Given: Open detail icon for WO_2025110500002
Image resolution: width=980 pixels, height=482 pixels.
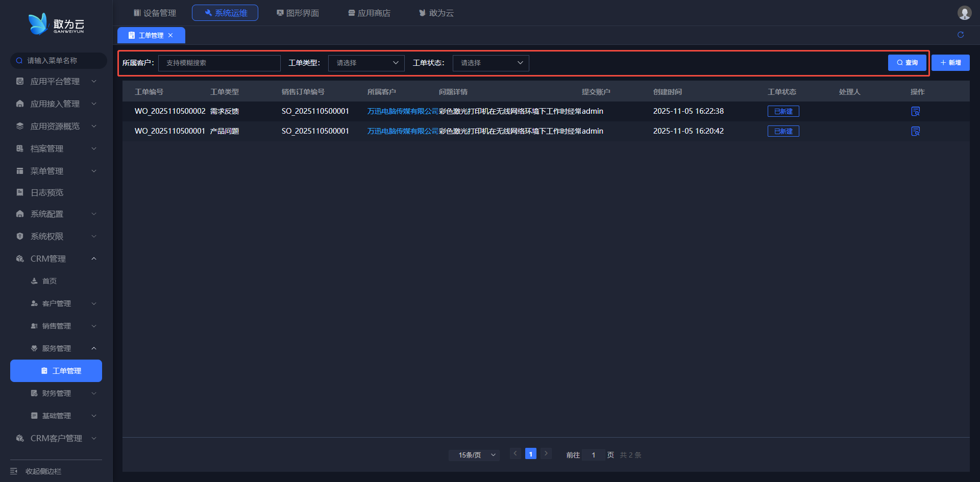Looking at the screenshot, I should coord(916,111).
